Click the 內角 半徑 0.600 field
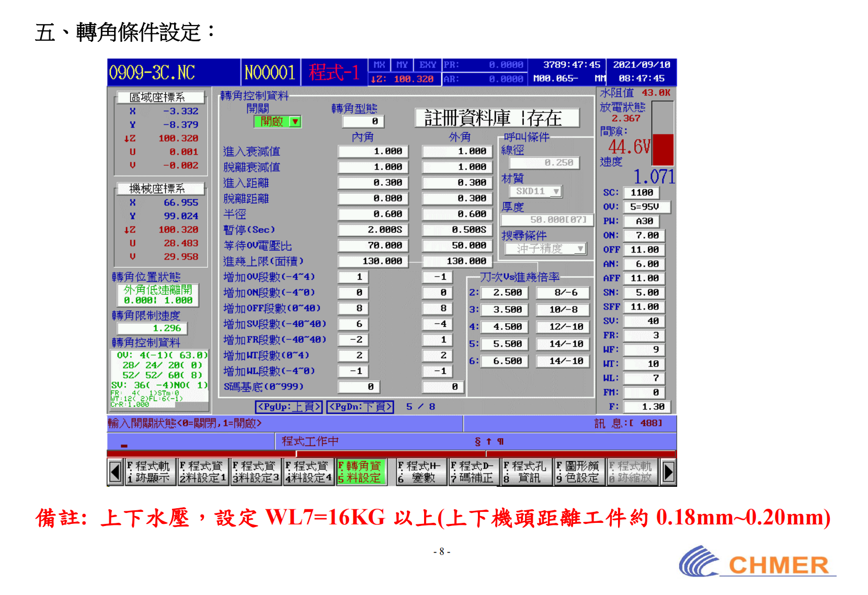Screen dimensions: 868x595 click(x=373, y=214)
